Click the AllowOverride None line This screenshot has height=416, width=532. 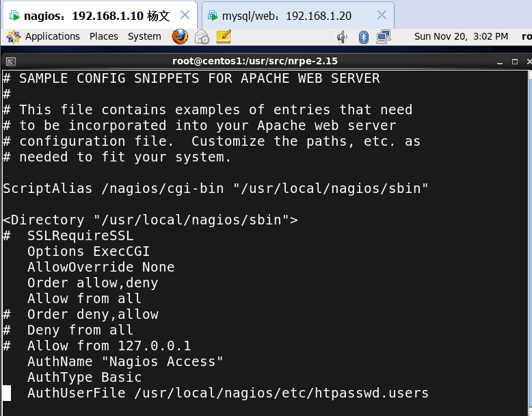(101, 268)
